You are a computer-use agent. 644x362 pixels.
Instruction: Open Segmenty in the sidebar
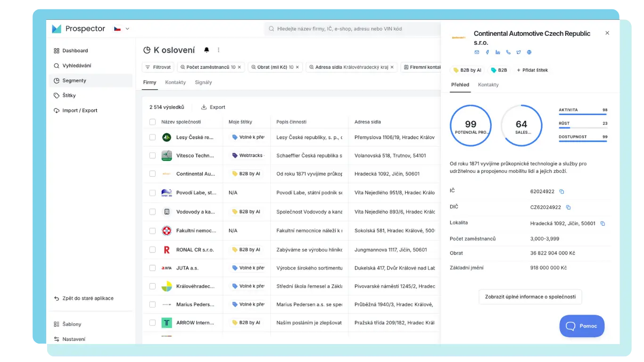pyautogui.click(x=91, y=81)
